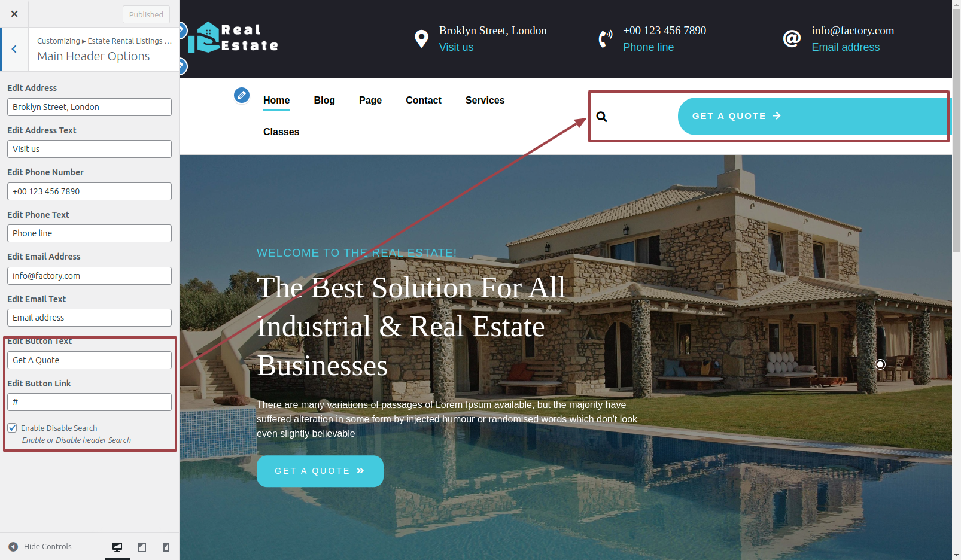Click the edit pencil shortcut beside Home menu
961x560 pixels.
coord(242,95)
